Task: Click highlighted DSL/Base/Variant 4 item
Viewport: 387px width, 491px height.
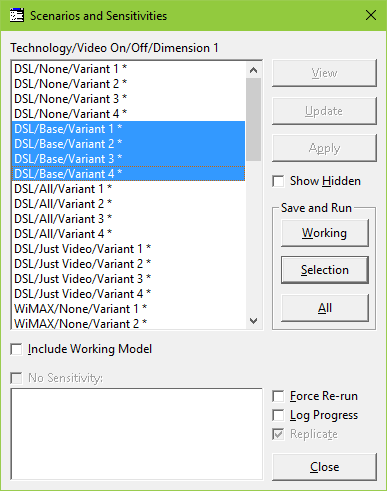Action: [129, 174]
